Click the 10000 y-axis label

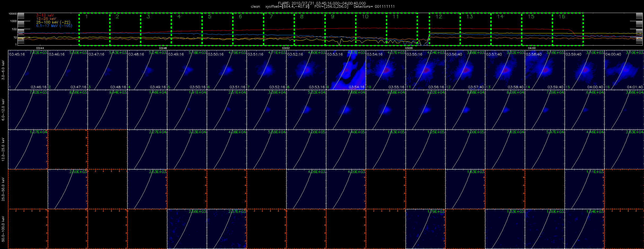click(x=13, y=14)
